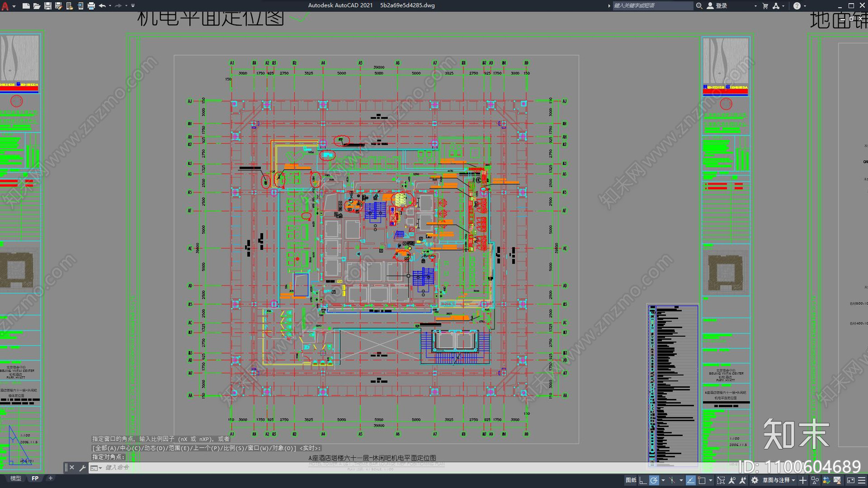This screenshot has height=488, width=868.
Task: Click the keyword search input field
Action: (x=653, y=5)
